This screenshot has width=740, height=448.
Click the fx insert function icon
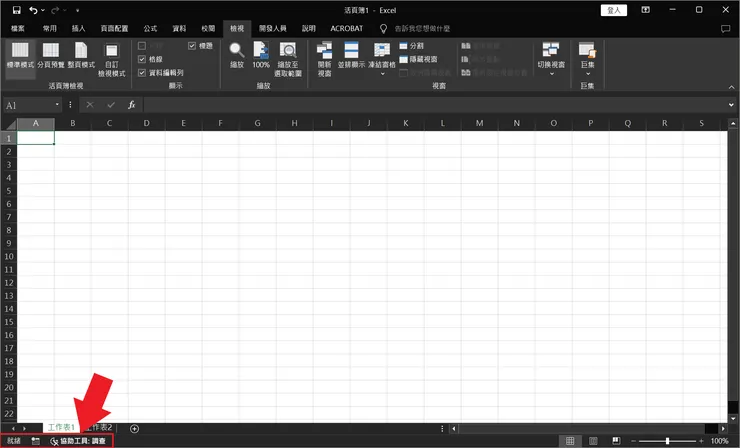(132, 105)
